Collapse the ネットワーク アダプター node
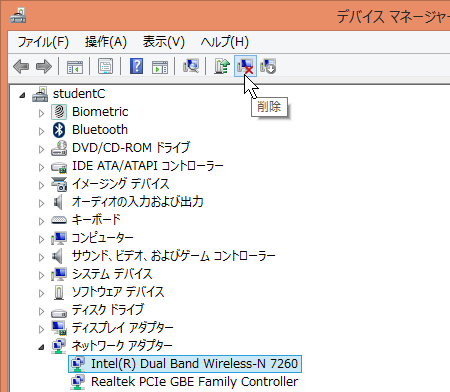This screenshot has height=392, width=450. (41, 347)
